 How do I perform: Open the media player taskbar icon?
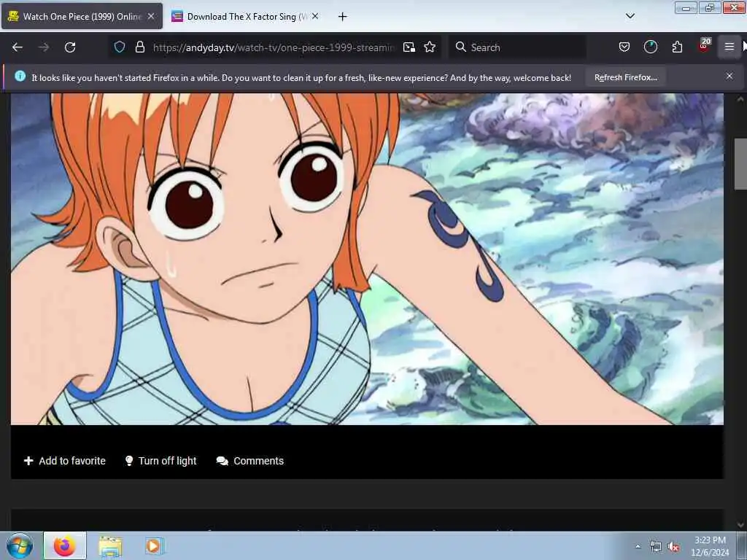tap(154, 545)
